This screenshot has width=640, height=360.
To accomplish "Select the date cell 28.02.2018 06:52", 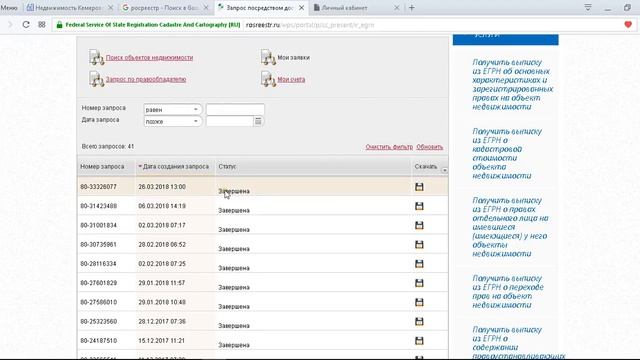I will [162, 244].
